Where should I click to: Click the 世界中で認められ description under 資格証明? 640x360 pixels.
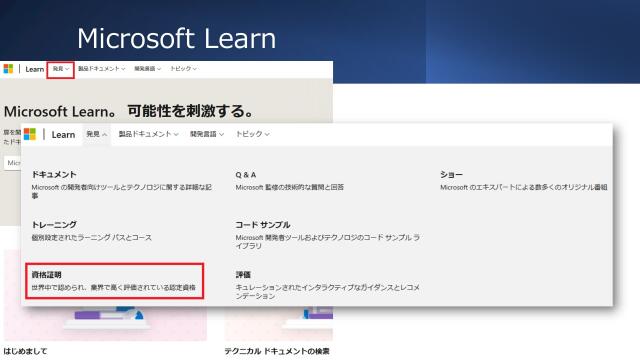[113, 287]
